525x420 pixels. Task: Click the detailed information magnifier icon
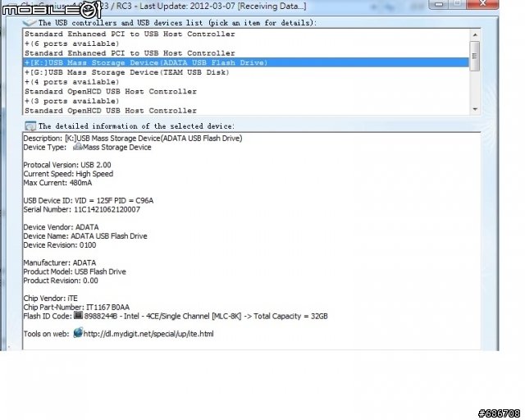click(x=30, y=126)
